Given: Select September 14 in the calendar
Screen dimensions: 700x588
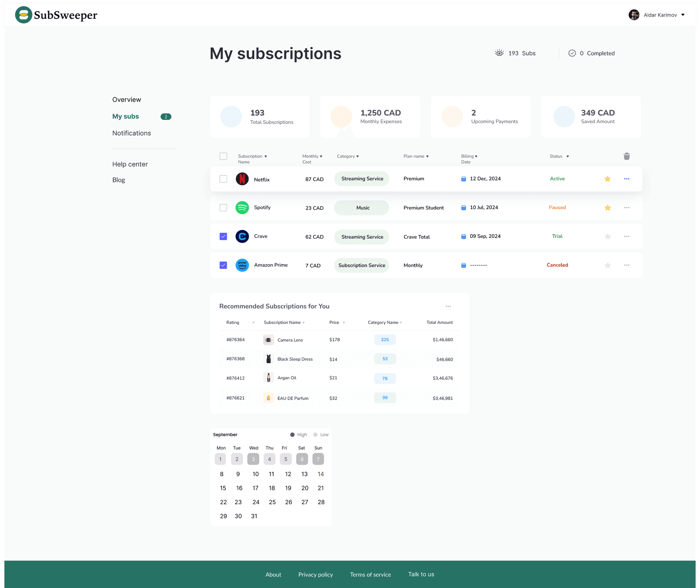Looking at the screenshot, I should [x=320, y=474].
